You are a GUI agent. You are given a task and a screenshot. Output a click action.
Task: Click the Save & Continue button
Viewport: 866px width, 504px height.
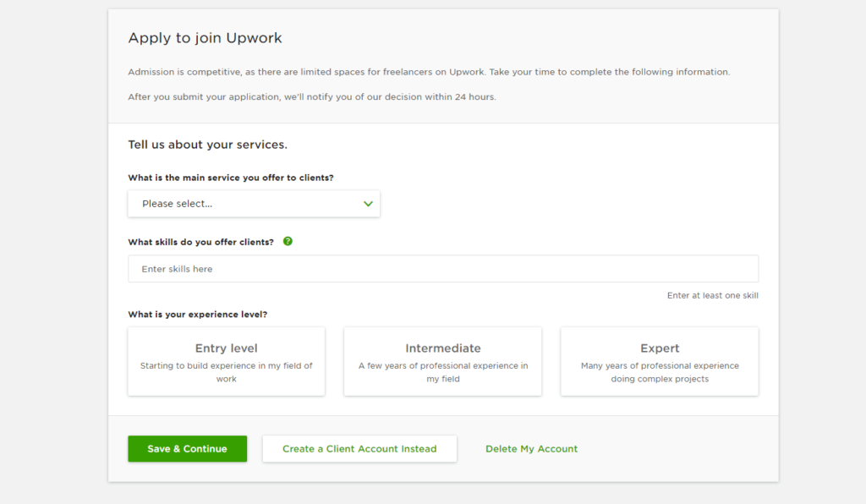[x=187, y=448]
